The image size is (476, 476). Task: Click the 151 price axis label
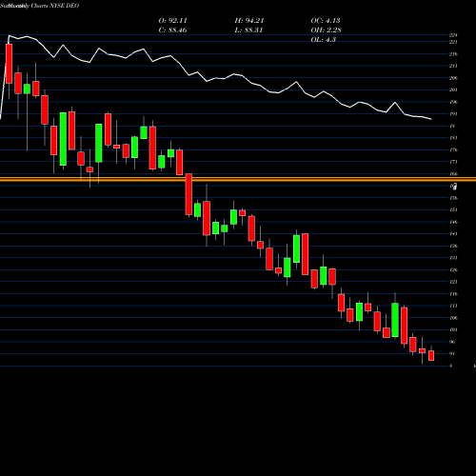[x=453, y=209]
